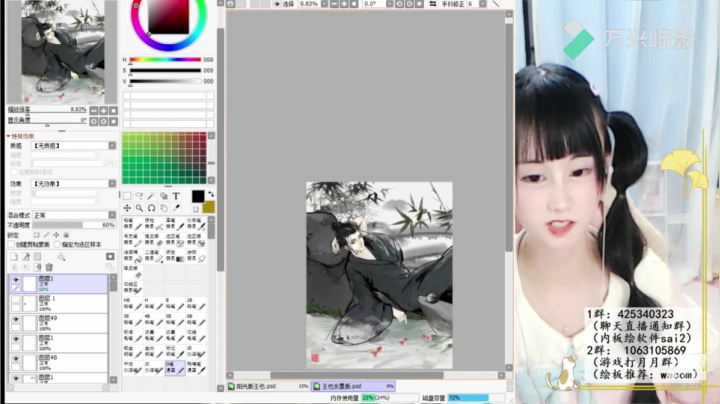This screenshot has height=404, width=720.
Task: Switch to 王也水墨新.psd document tab
Action: click(353, 387)
